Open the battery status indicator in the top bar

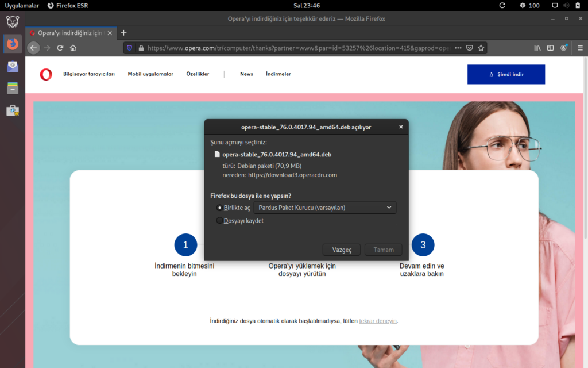point(578,5)
